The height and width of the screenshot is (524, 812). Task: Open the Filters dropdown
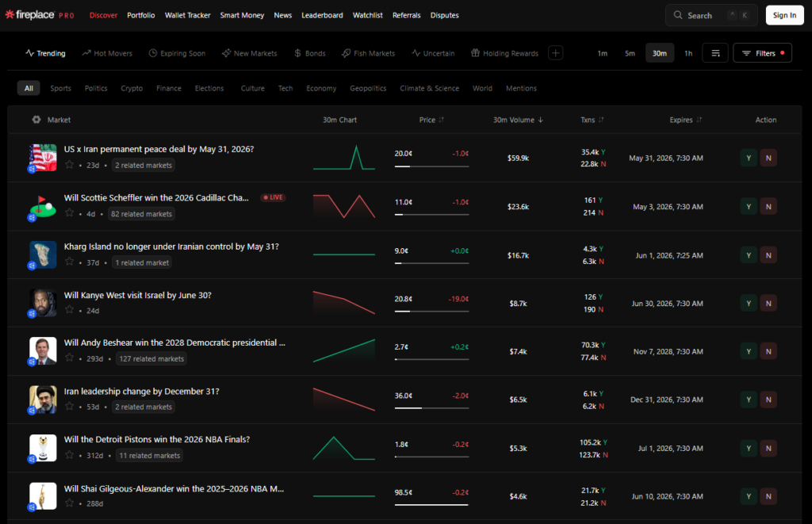[x=762, y=53]
